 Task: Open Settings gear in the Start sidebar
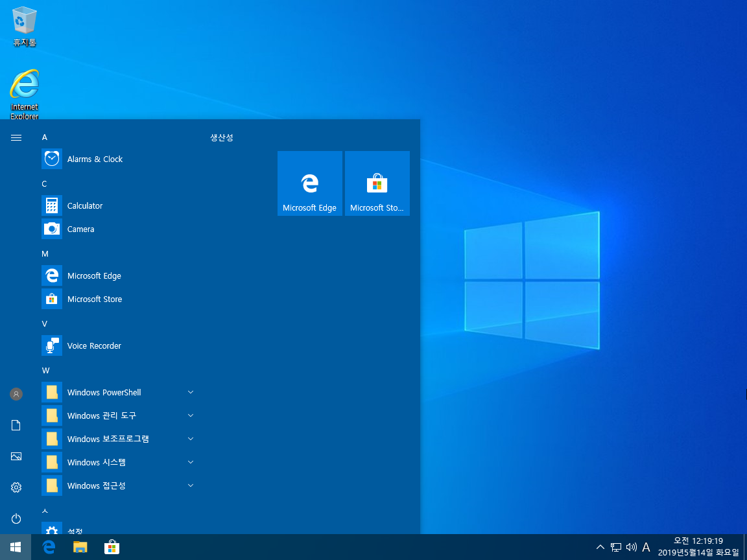16,487
